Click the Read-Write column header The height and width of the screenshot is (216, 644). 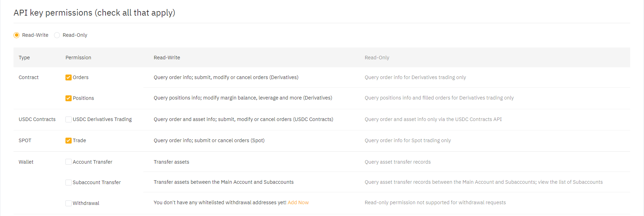click(x=167, y=58)
